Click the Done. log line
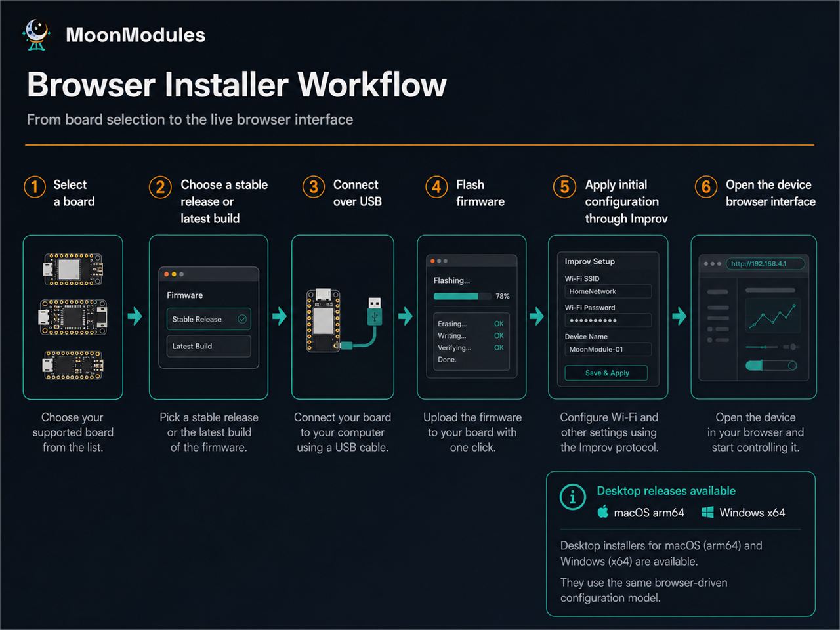840x630 pixels. coord(447,360)
